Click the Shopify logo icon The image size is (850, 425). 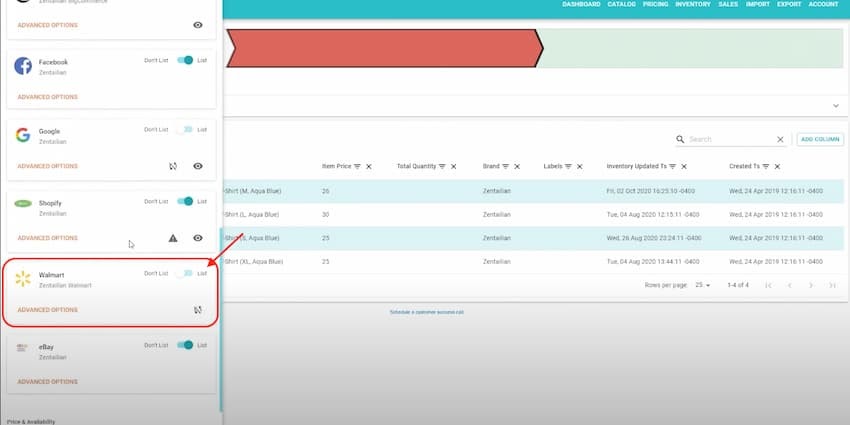pyautogui.click(x=23, y=203)
